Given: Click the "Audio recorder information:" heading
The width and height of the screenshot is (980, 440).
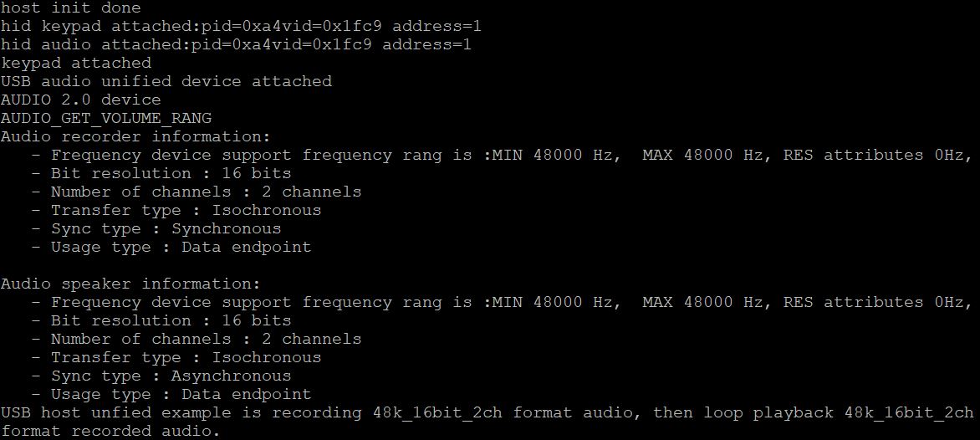Looking at the screenshot, I should pos(136,136).
